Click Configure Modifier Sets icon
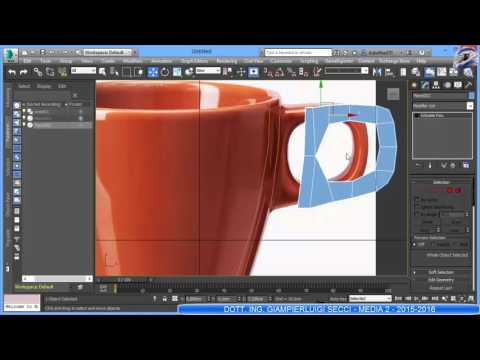The image size is (480, 360). (466, 165)
